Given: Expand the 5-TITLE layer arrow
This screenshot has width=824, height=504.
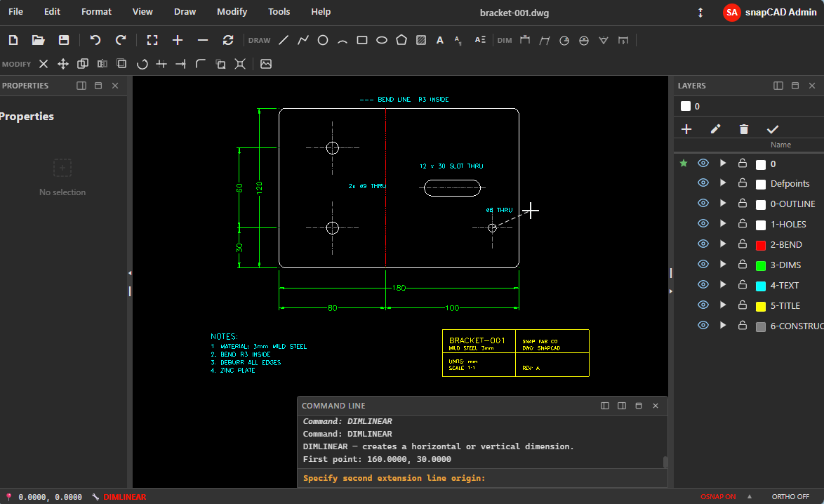Looking at the screenshot, I should pos(723,305).
